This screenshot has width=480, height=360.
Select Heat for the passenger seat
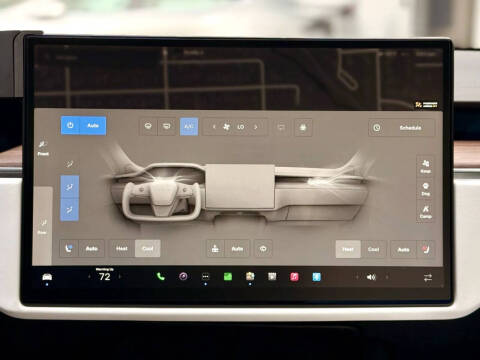[348, 249]
